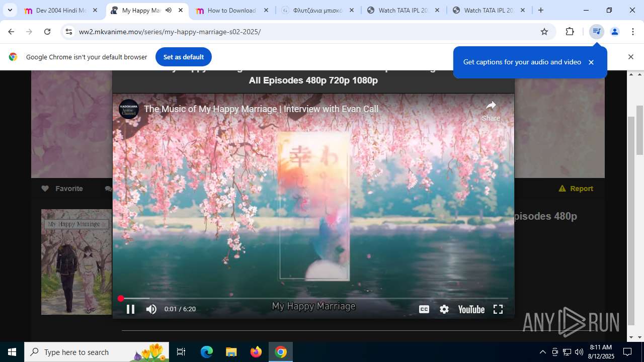Open the media control button in the toolbar
This screenshot has height=362, width=644.
[x=597, y=32]
